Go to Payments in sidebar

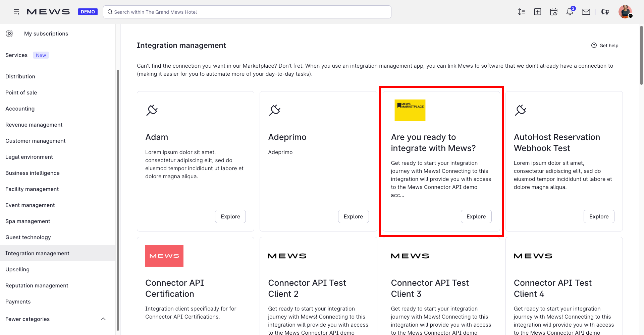pyautogui.click(x=18, y=301)
